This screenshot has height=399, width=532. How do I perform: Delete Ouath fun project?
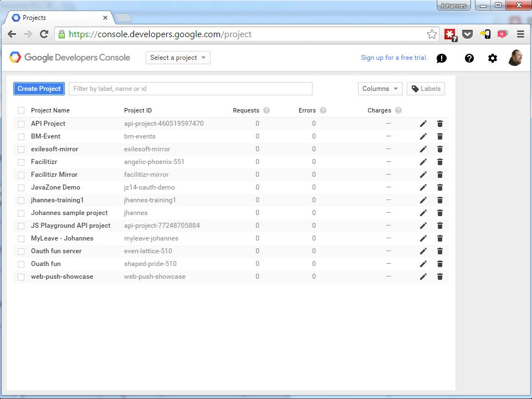tap(440, 264)
